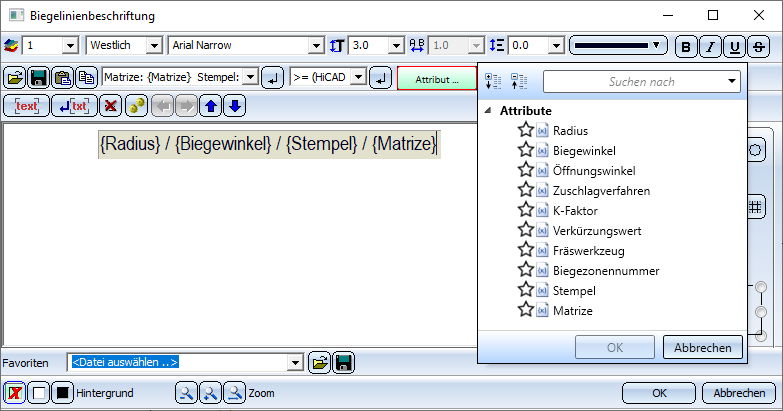Save favorites with the disk icon
Viewport: 783px width, 411px height.
click(344, 363)
